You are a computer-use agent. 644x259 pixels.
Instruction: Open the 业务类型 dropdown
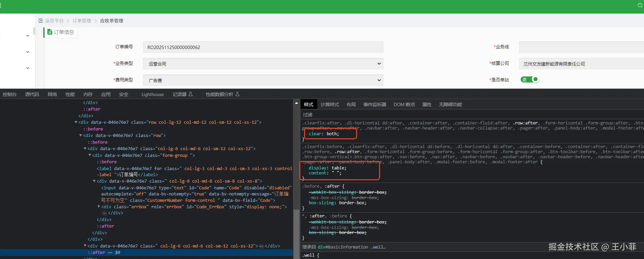coord(263,64)
